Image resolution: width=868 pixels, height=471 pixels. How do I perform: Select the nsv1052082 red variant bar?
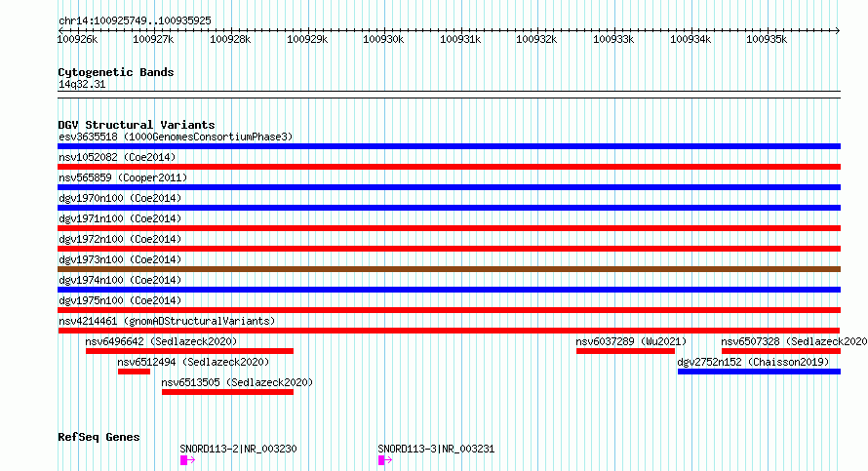pyautogui.click(x=449, y=167)
